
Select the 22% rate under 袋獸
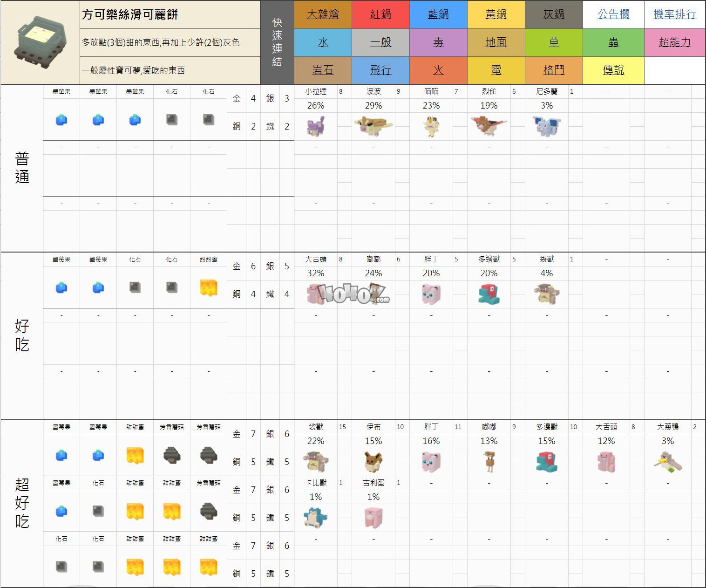tap(316, 441)
